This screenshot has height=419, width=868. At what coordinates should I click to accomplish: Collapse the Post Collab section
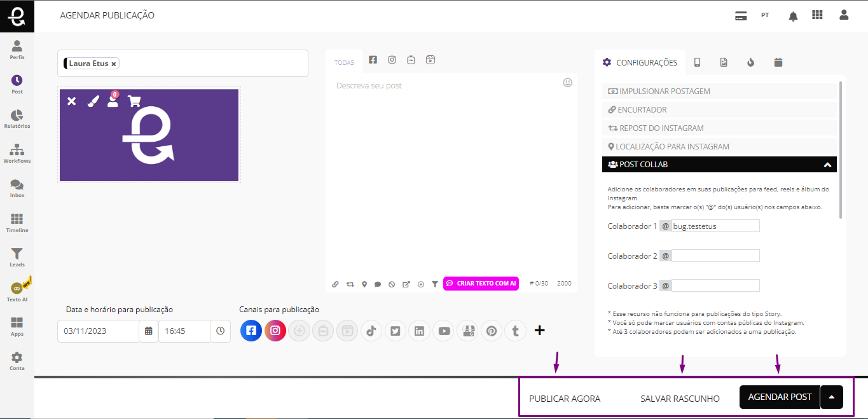point(719,164)
